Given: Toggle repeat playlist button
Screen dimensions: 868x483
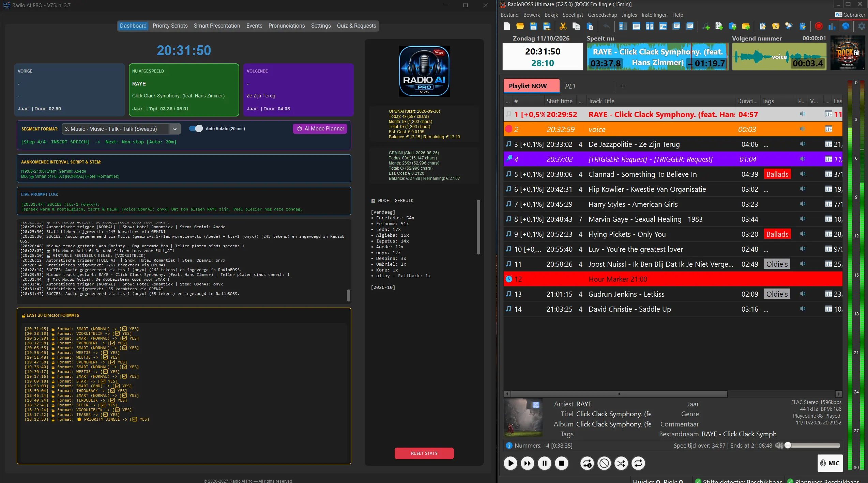Looking at the screenshot, I should (x=638, y=463).
